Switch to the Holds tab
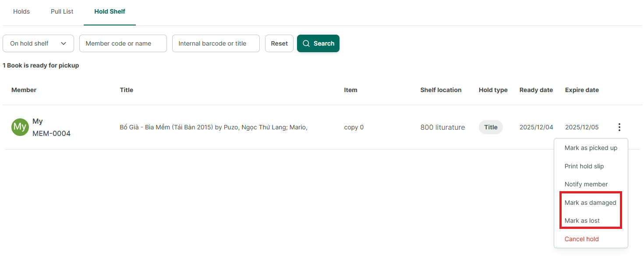 click(x=21, y=11)
